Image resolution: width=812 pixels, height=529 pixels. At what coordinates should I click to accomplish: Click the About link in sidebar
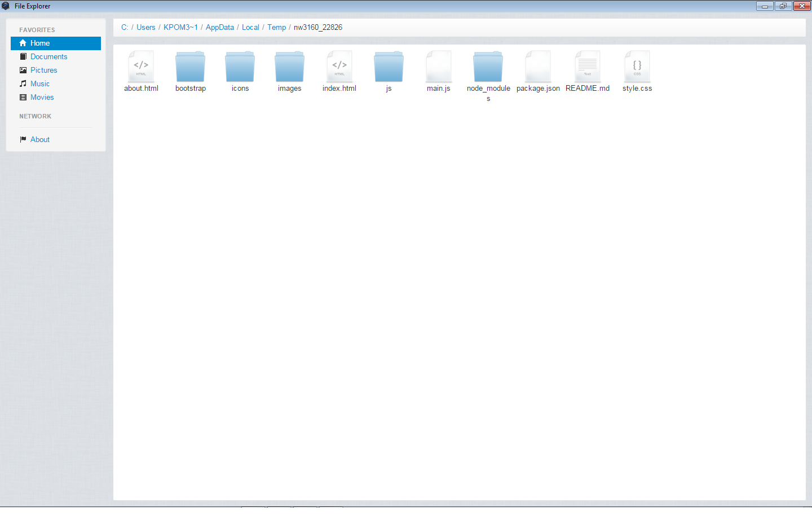click(x=39, y=140)
